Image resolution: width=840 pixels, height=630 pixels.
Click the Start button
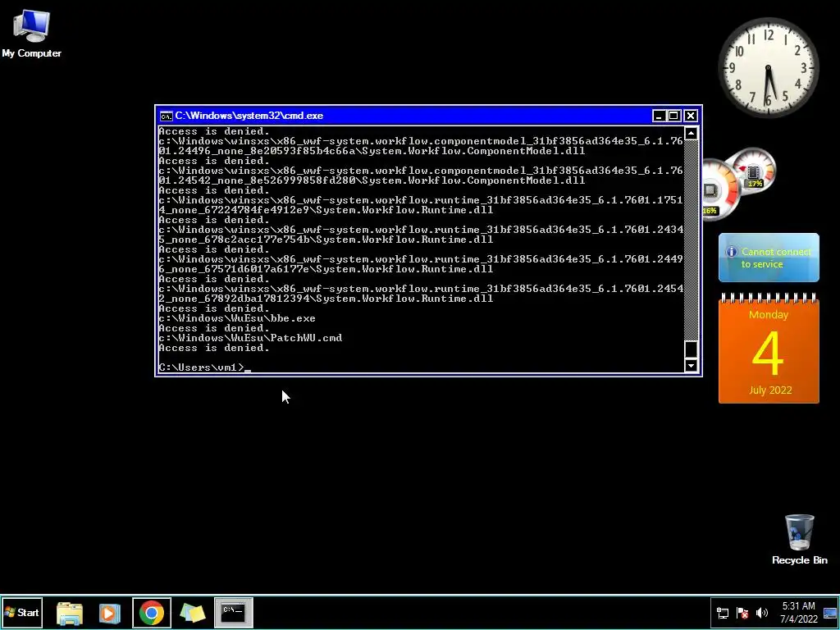pos(22,612)
